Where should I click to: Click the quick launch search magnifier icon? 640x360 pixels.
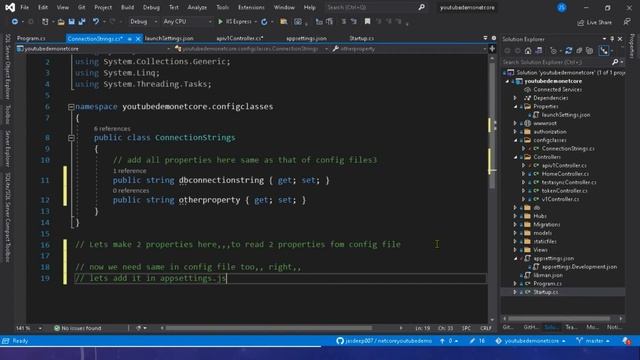(421, 7)
